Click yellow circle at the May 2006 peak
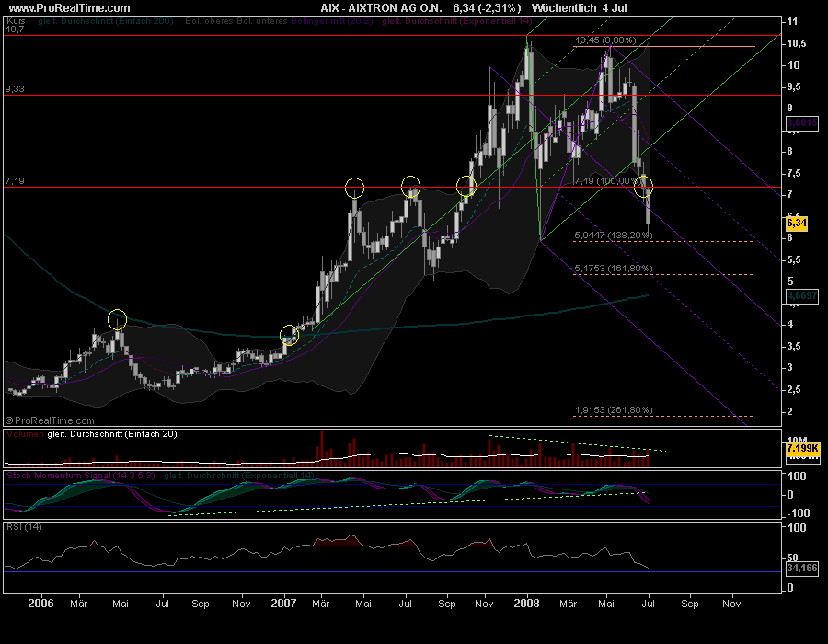The height and width of the screenshot is (644, 828). click(x=117, y=319)
